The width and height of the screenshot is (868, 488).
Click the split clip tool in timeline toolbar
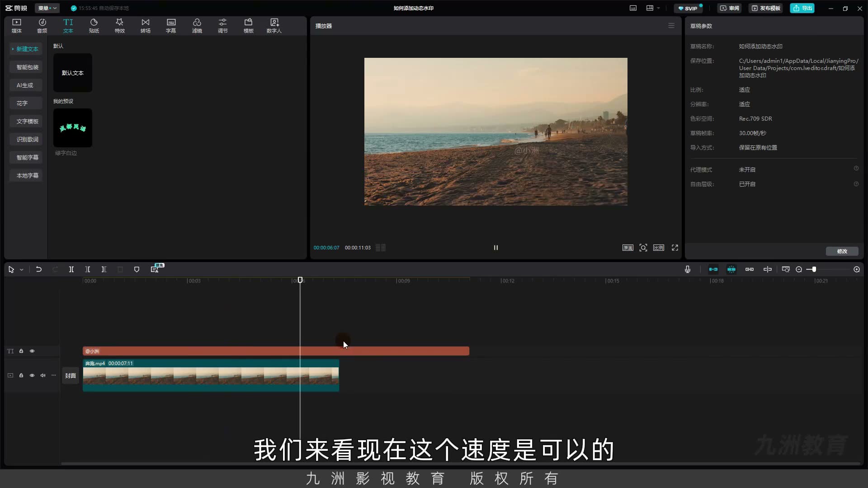pos(71,269)
